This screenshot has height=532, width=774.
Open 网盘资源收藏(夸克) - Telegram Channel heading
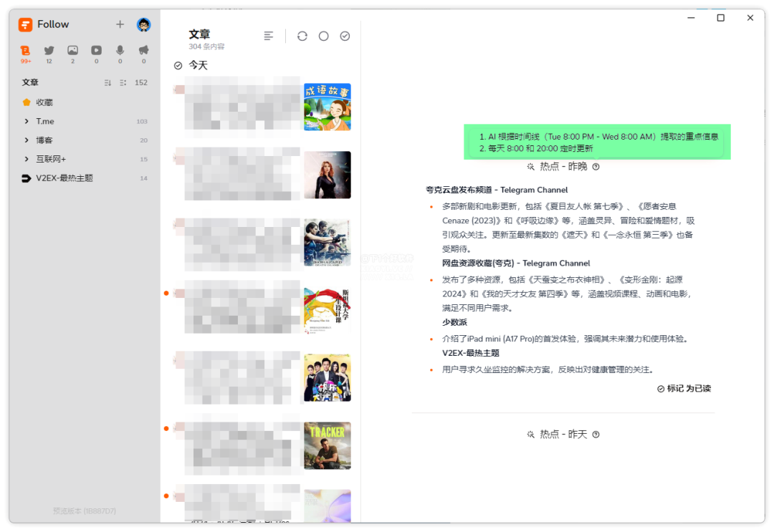click(516, 263)
